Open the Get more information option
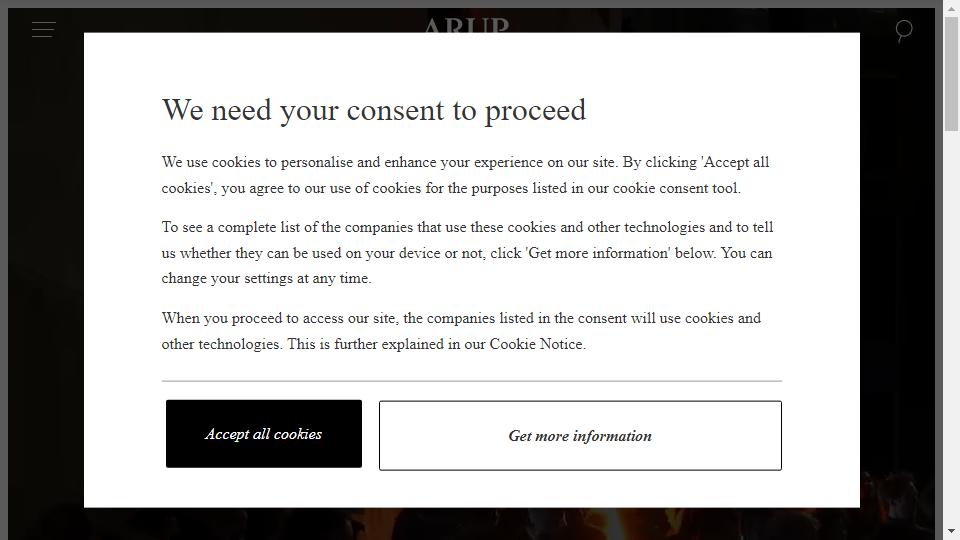 [580, 436]
